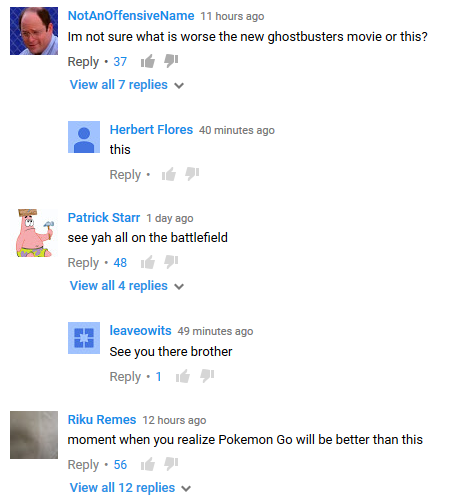This screenshot has width=476, height=497.
Task: Like NotAnOffensiveName's ghostbusters comment
Action: (x=148, y=61)
